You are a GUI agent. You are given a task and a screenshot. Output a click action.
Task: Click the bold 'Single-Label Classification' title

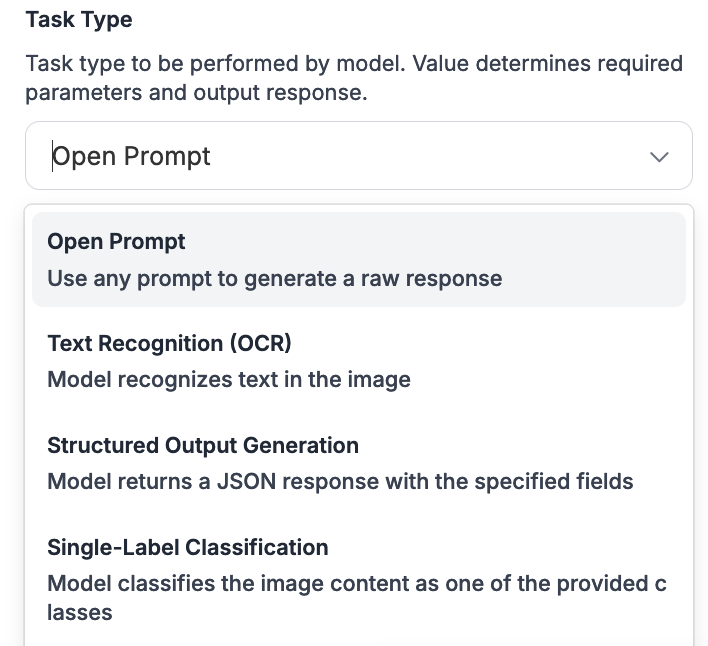[x=187, y=547]
